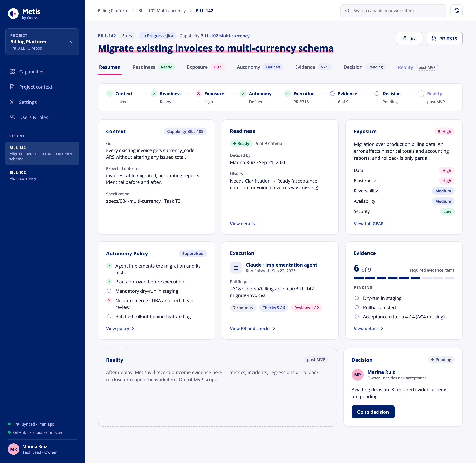The image size is (476, 463).
Task: Open 'View full GEAR' link
Action: (371, 223)
